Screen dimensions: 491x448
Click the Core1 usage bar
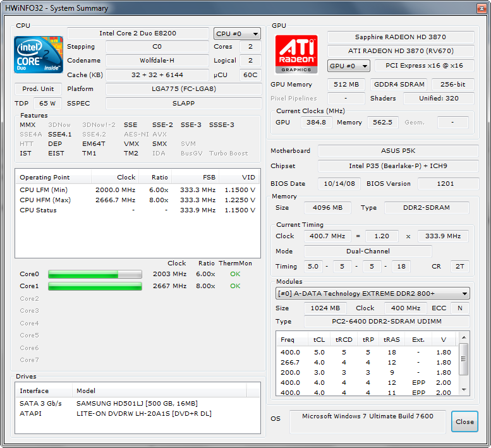pos(95,286)
